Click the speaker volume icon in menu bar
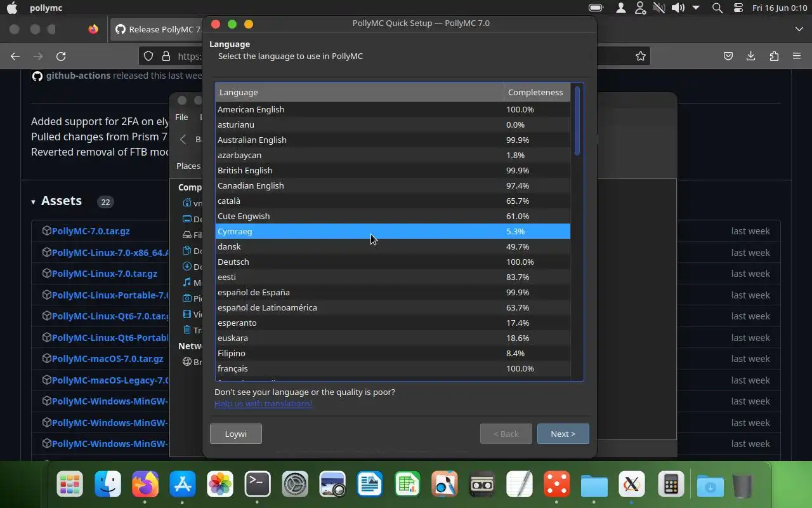 (678, 8)
